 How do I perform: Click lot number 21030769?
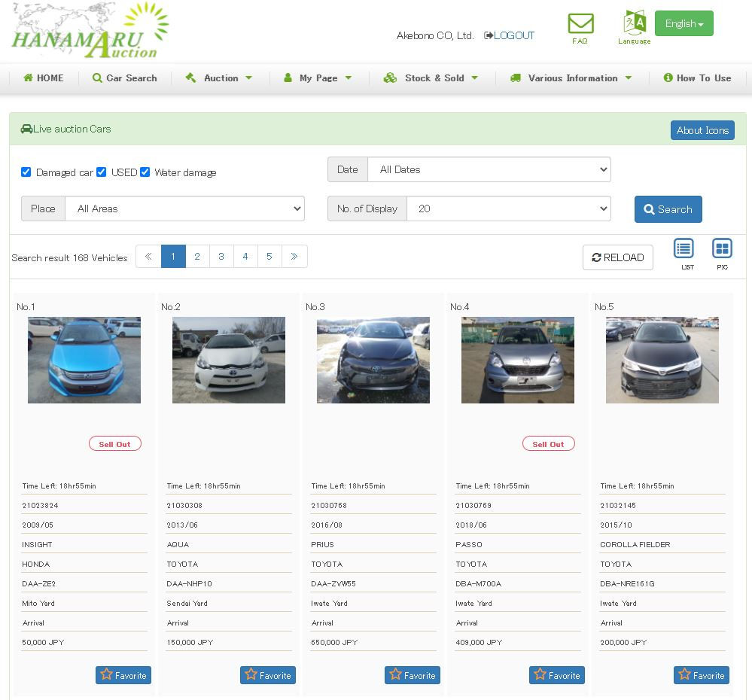tap(473, 505)
